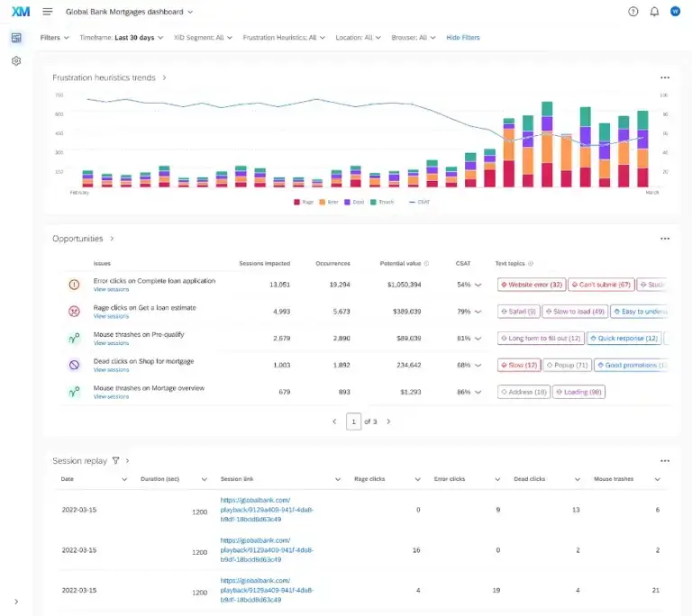The height and width of the screenshot is (616, 692).
Task: Click the Hide Filters link
Action: [463, 38]
